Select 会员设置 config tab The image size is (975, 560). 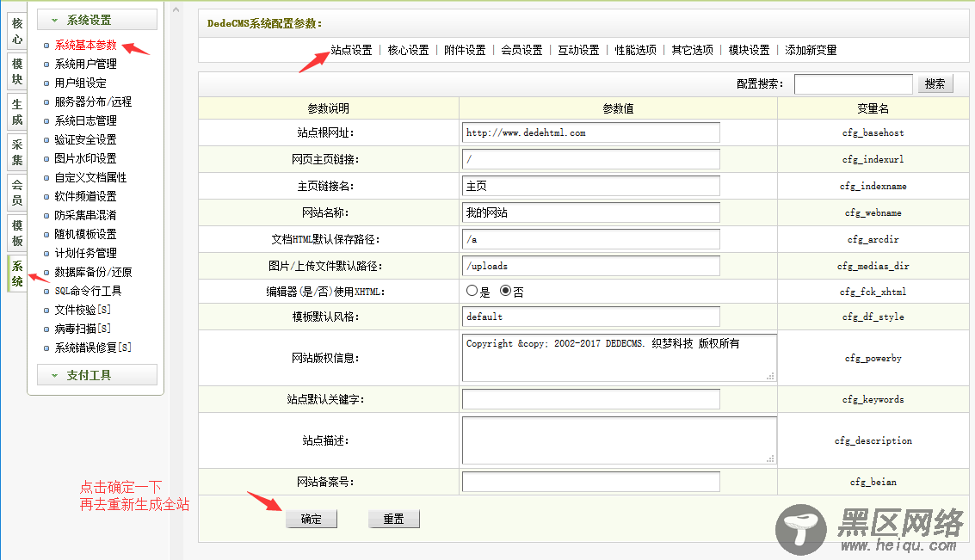coord(521,51)
